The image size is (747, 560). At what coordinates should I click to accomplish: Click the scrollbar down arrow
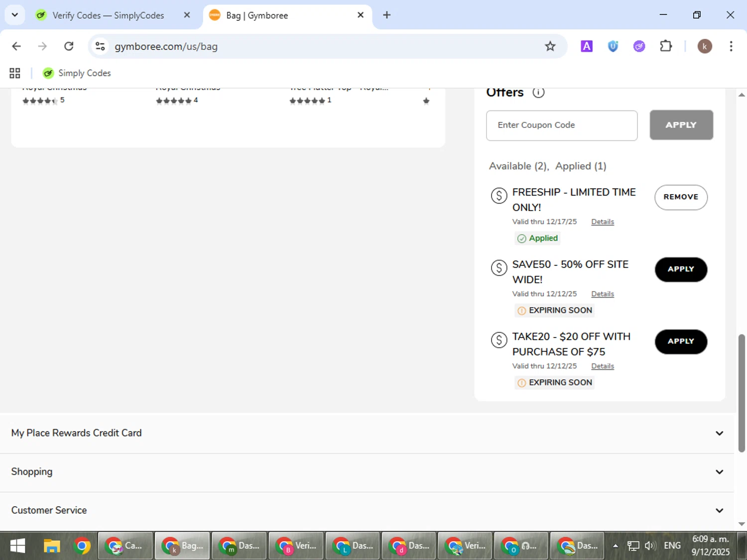click(x=742, y=524)
